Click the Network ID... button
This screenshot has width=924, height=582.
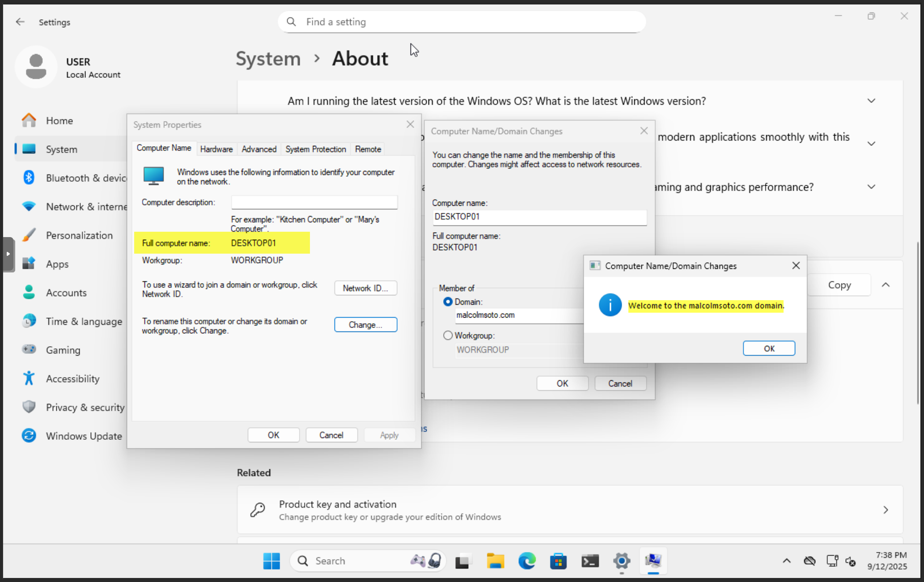[365, 288]
